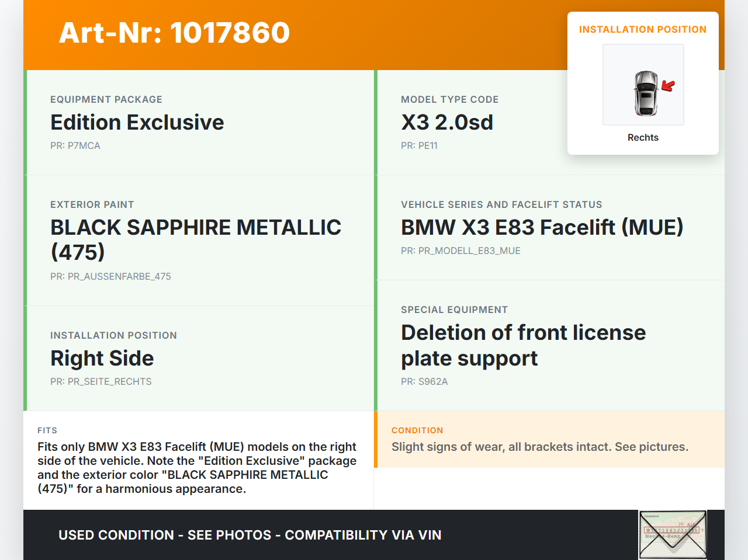Select the Edition Exclusive equipment package
This screenshot has height=560, width=748.
tap(137, 123)
